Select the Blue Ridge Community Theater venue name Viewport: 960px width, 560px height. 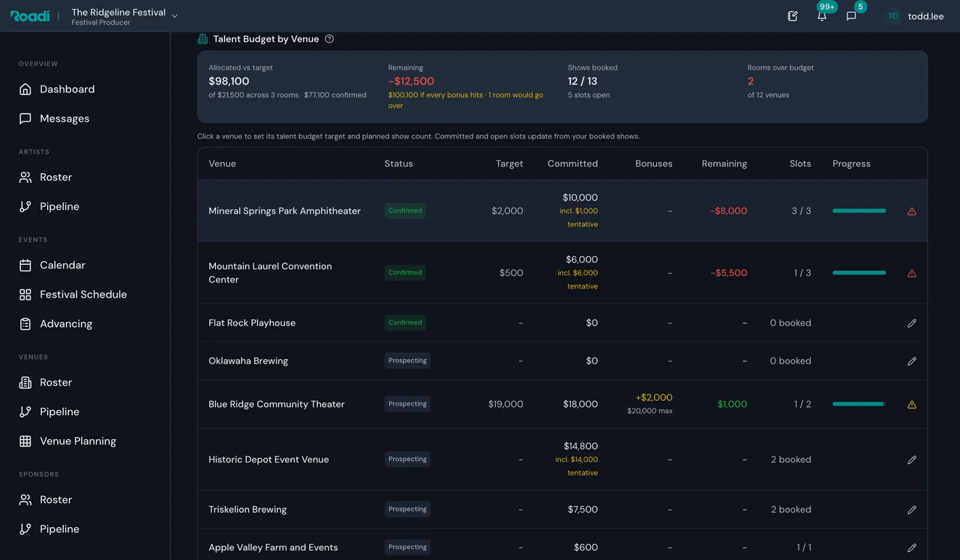[x=277, y=404]
